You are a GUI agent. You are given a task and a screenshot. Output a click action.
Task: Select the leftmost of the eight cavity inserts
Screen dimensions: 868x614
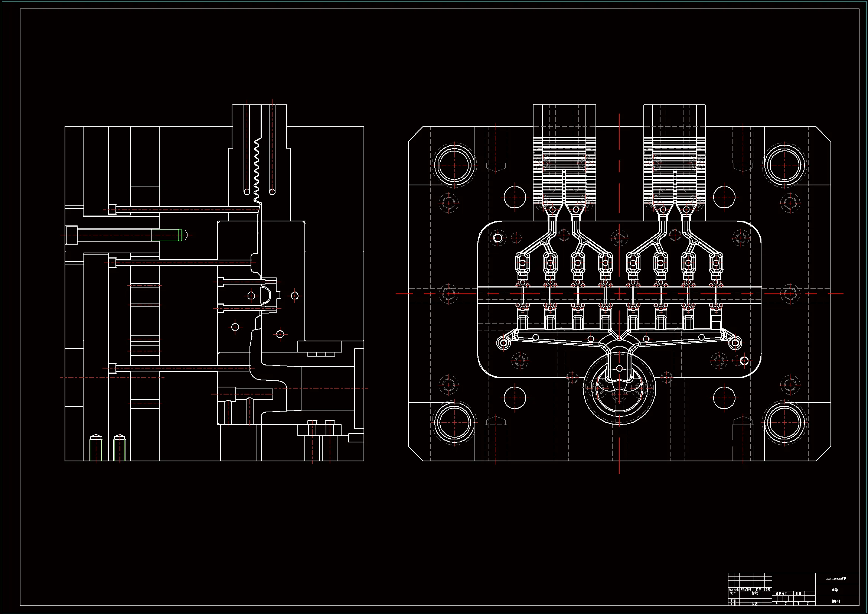point(522,263)
